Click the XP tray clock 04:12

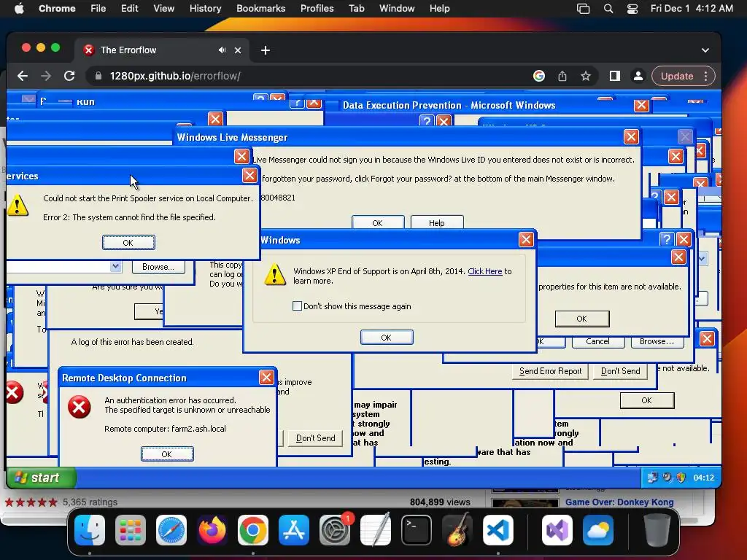tap(704, 478)
